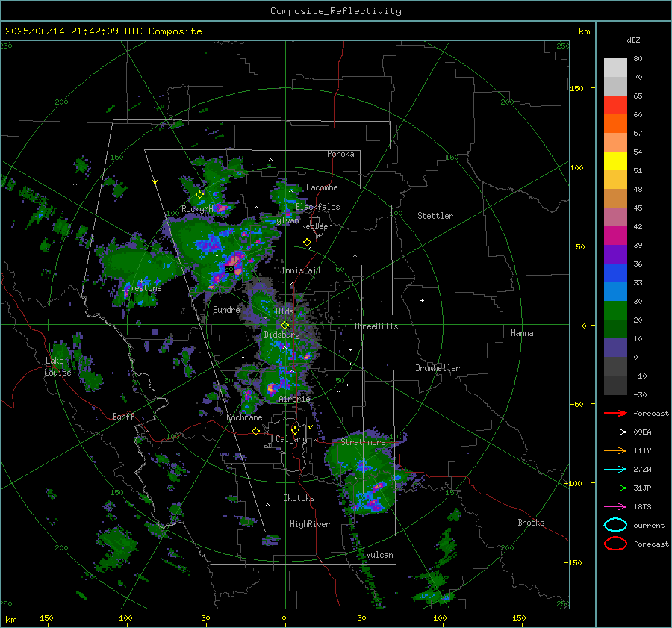The width and height of the screenshot is (672, 628).
Task: Click the storm cell south of Strathmore
Action: tap(373, 493)
